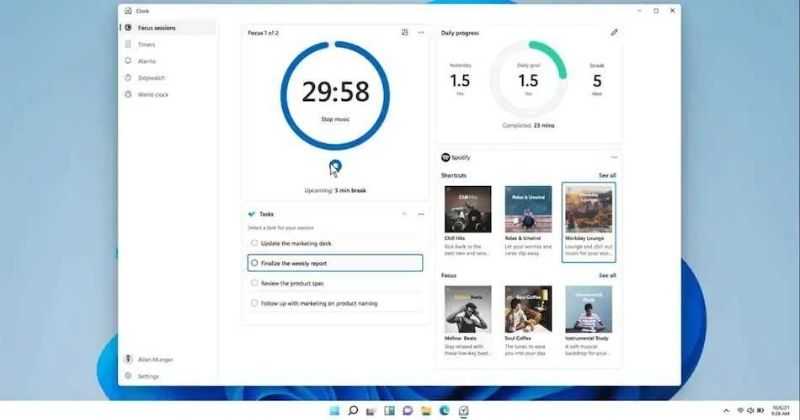
Task: Open Focus sessions in the sidebar
Action: (x=168, y=28)
